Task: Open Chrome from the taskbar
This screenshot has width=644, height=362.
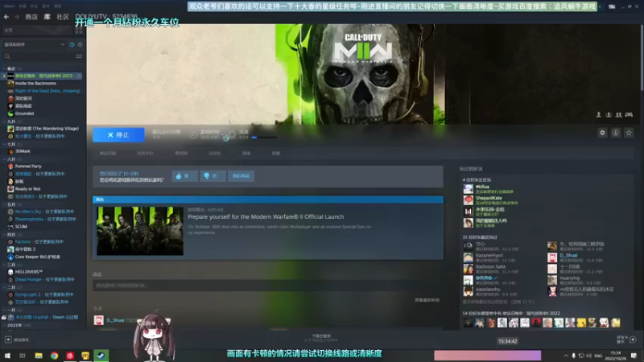Action: coord(54,356)
